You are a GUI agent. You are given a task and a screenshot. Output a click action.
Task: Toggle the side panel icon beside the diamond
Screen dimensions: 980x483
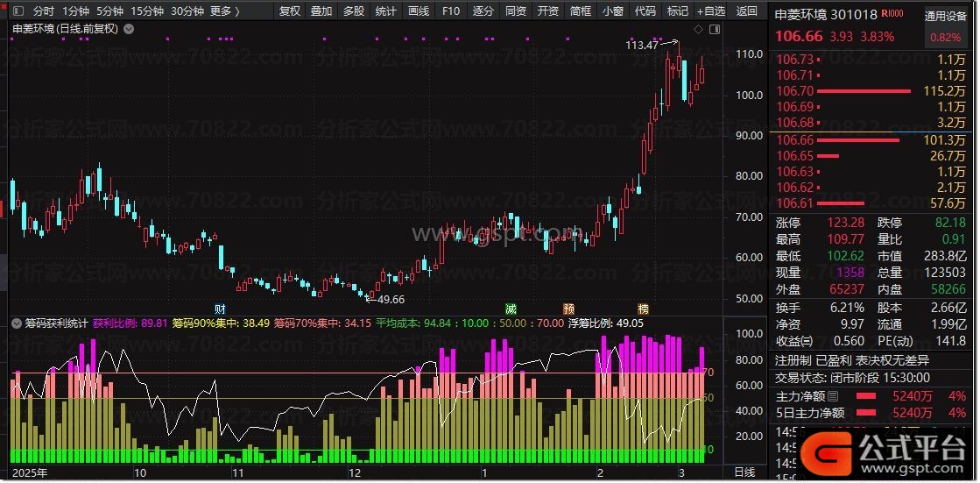(715, 30)
